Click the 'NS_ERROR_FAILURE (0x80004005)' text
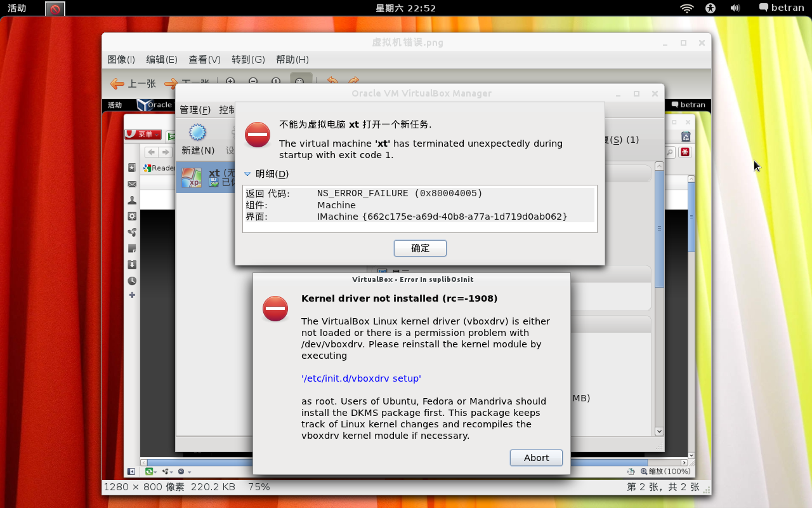 tap(400, 193)
